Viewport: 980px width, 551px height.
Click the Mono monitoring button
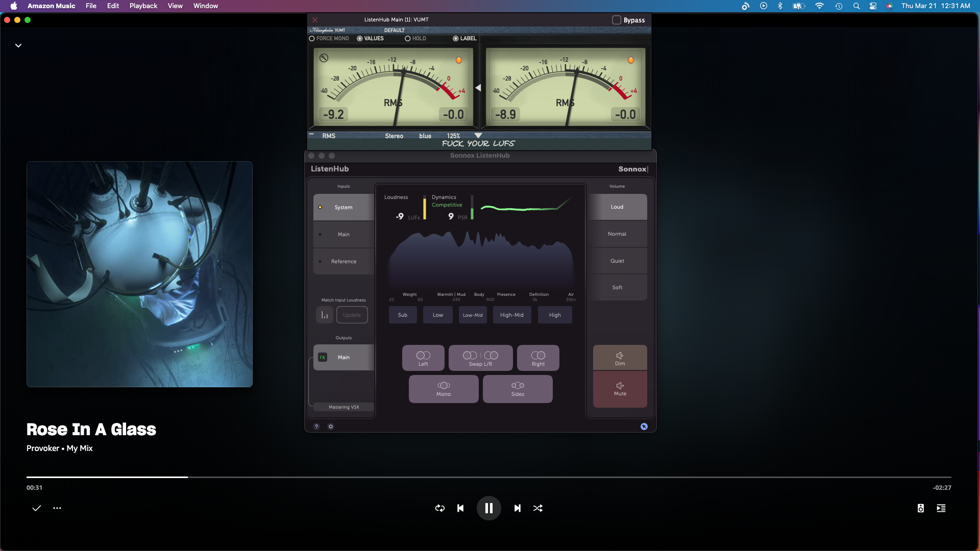[x=443, y=389]
